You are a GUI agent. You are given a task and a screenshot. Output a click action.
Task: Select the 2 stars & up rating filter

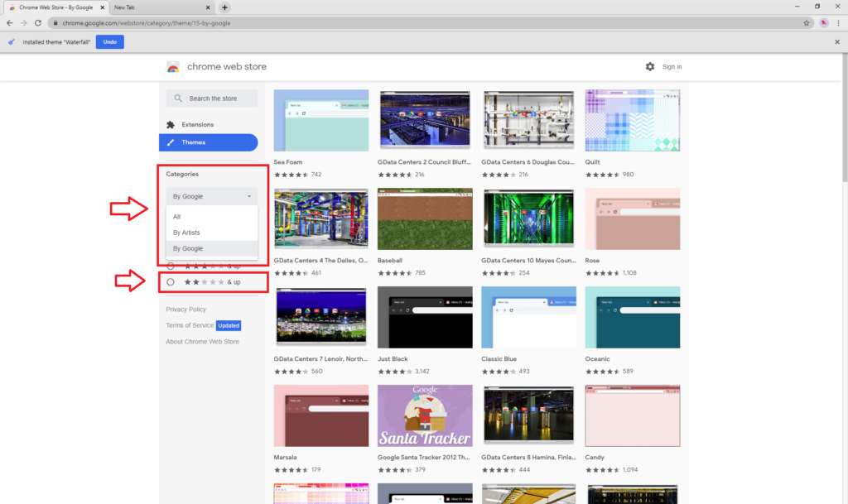coord(171,282)
